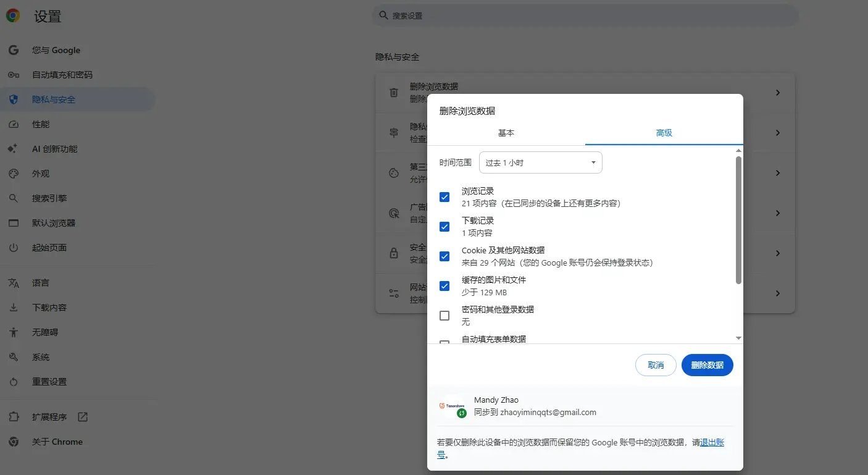868x475 pixels.
Task: Click the chevron on the 删除浏览数据 row
Action: tap(778, 93)
